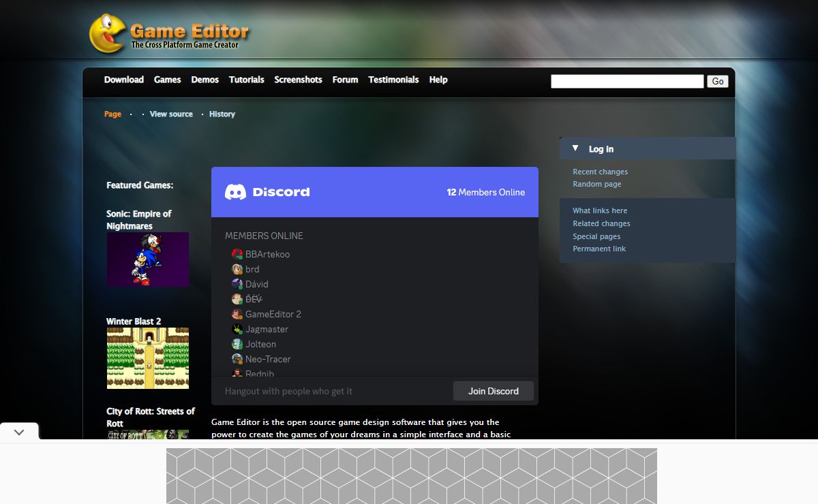Click the Jagmaster member name
This screenshot has width=818, height=504.
(267, 329)
